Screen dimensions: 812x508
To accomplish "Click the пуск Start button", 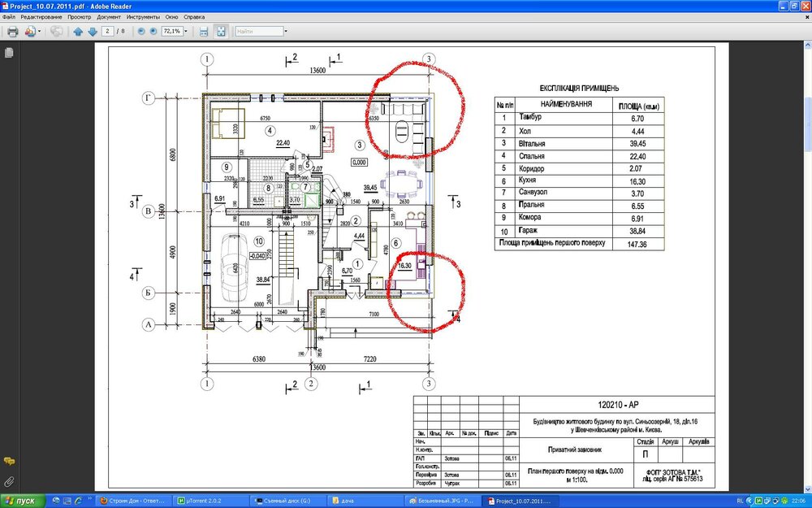I will (22, 501).
